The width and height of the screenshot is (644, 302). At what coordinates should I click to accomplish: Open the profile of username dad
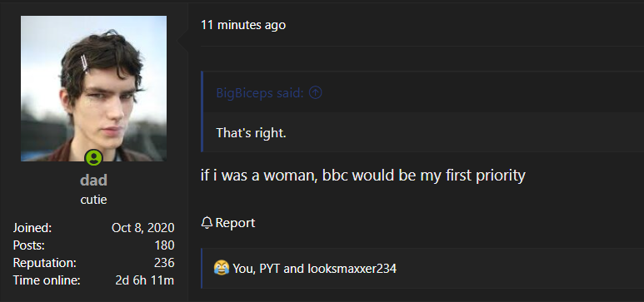(x=93, y=181)
